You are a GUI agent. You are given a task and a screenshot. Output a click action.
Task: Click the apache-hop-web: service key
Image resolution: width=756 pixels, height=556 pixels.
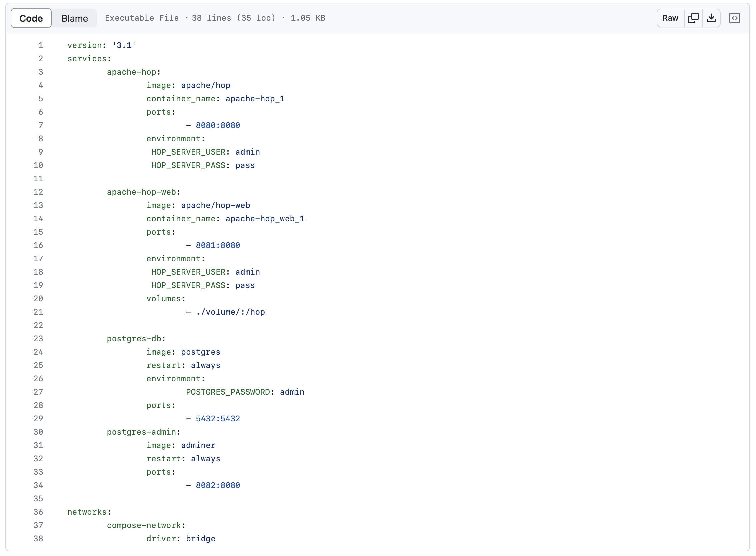click(144, 192)
